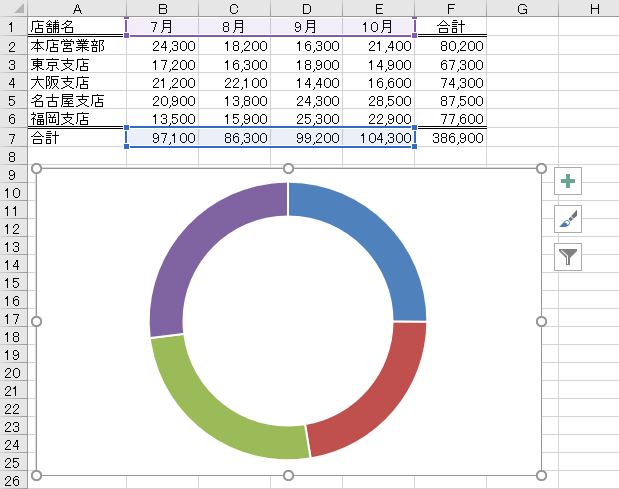The image size is (619, 489).
Task: Select column C header
Action: click(x=234, y=8)
